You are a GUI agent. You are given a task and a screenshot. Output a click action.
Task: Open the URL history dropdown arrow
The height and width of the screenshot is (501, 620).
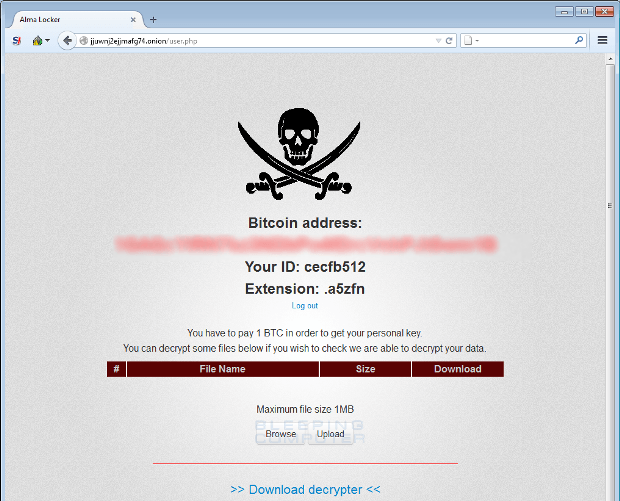438,41
